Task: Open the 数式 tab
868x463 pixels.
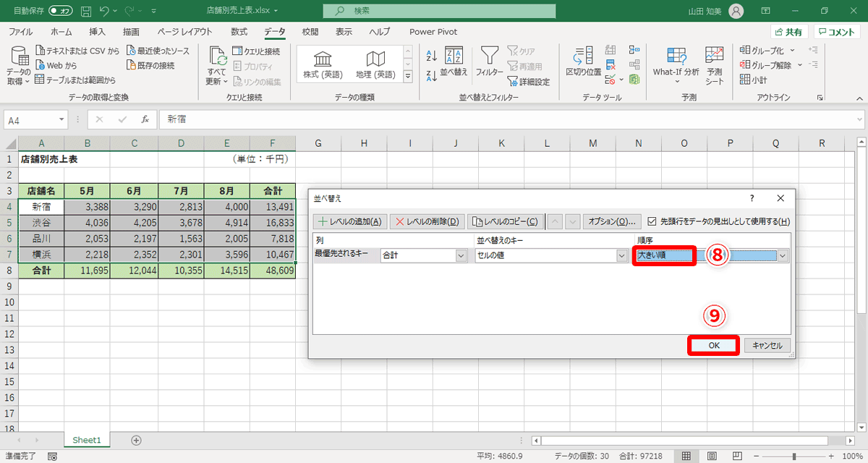Action: point(239,32)
